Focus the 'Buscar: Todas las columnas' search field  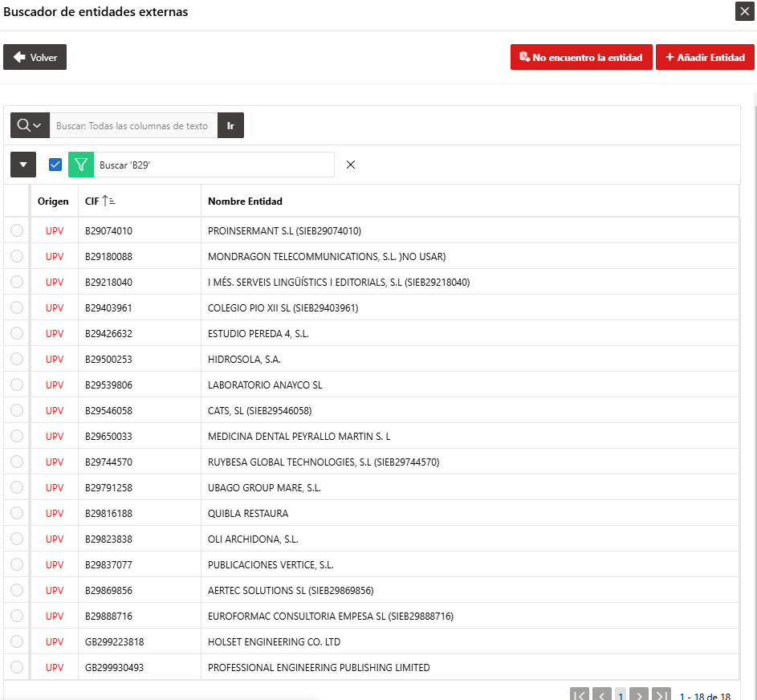pos(134,125)
